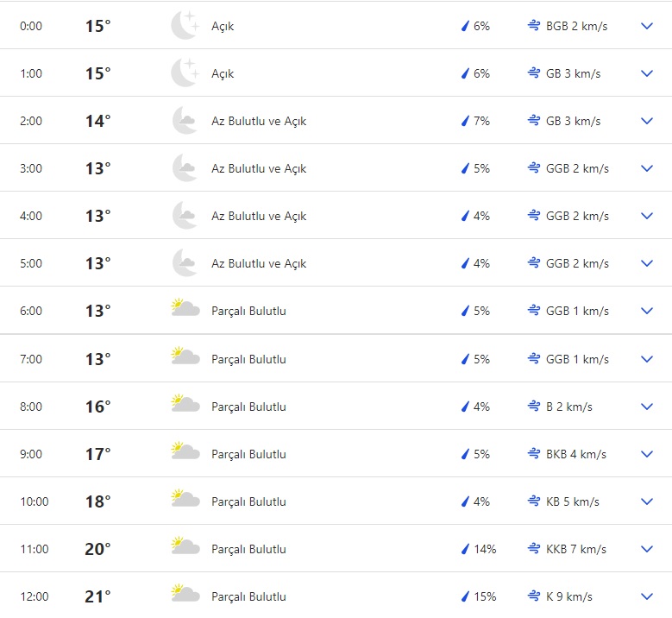Click the clear night moon icon at 0:00
The image size is (672, 618).
click(185, 26)
